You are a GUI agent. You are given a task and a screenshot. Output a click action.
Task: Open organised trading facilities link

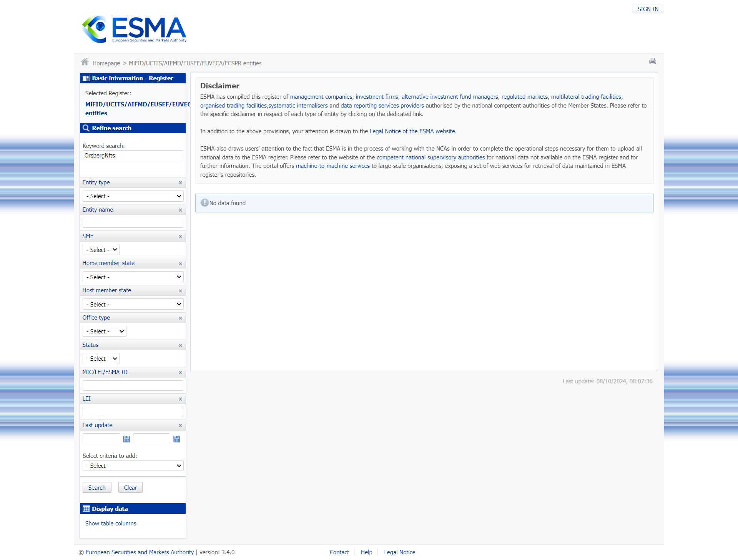233,106
